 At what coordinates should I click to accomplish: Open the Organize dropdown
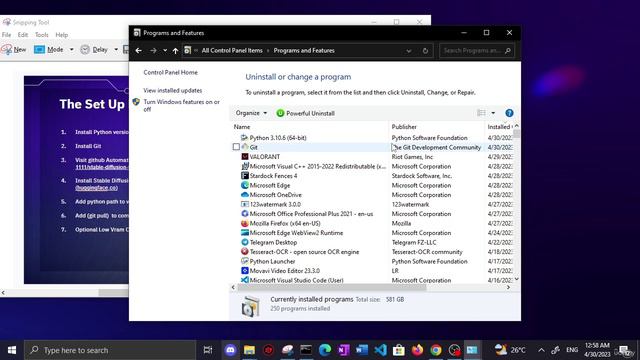coord(251,113)
